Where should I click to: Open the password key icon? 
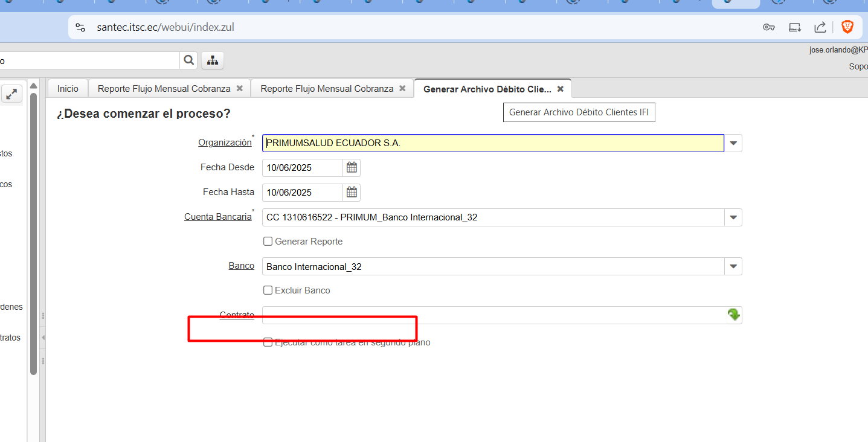point(769,27)
